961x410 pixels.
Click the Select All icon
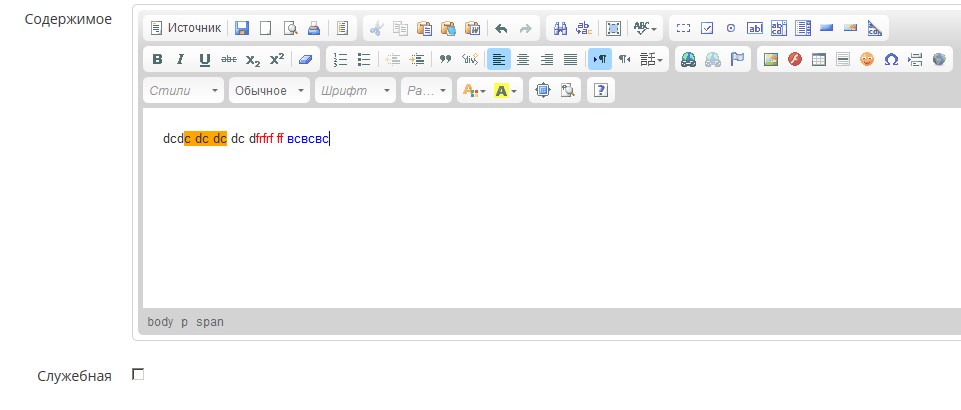pyautogui.click(x=613, y=28)
